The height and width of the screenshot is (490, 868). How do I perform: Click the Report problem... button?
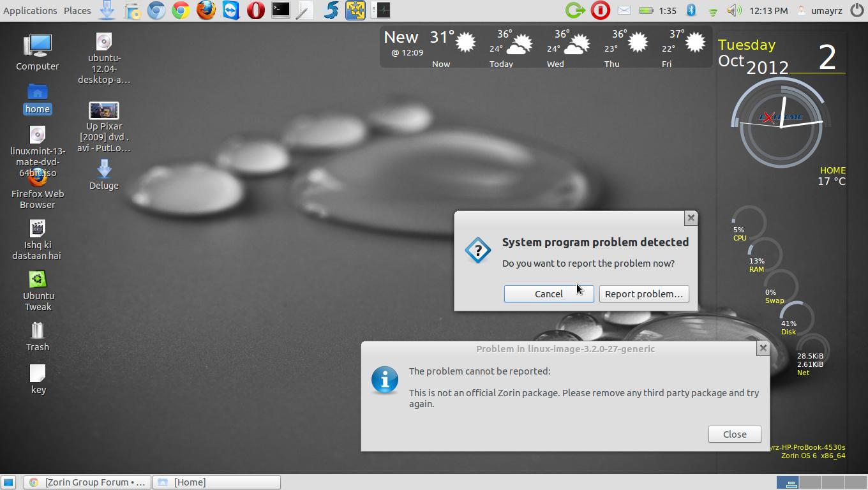click(x=643, y=293)
